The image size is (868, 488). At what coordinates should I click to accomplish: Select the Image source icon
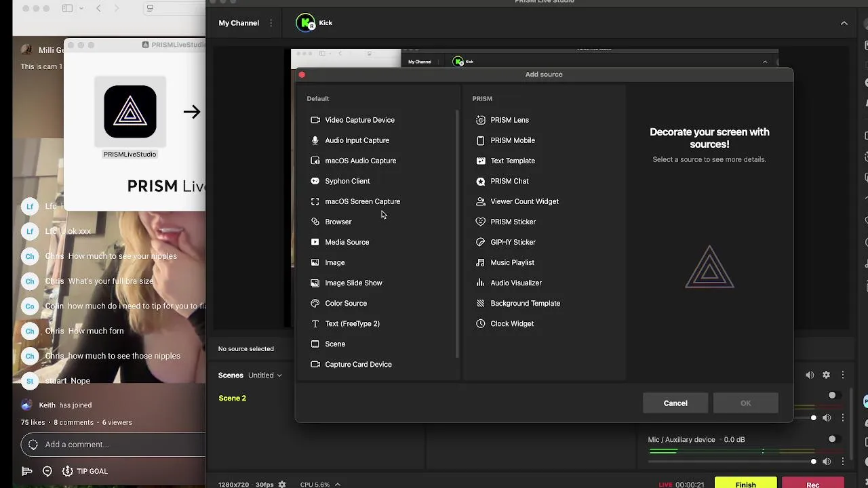coord(315,262)
